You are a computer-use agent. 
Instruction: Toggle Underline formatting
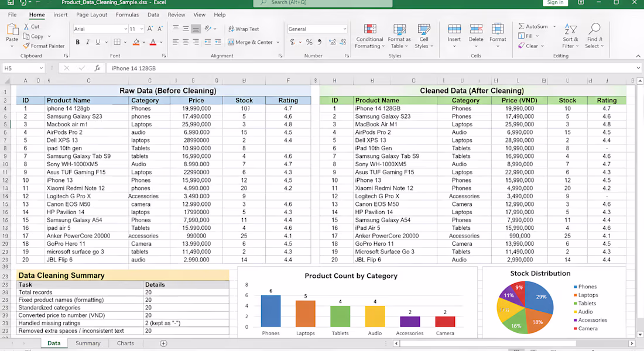(98, 42)
